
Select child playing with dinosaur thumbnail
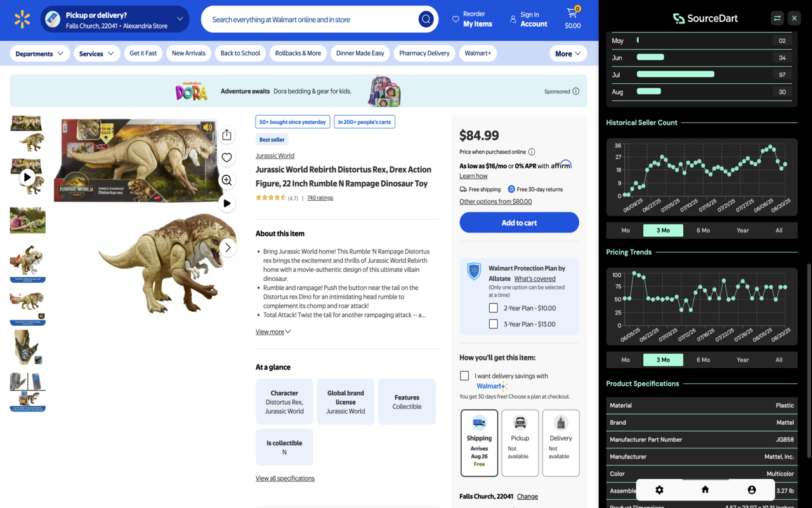pyautogui.click(x=27, y=220)
